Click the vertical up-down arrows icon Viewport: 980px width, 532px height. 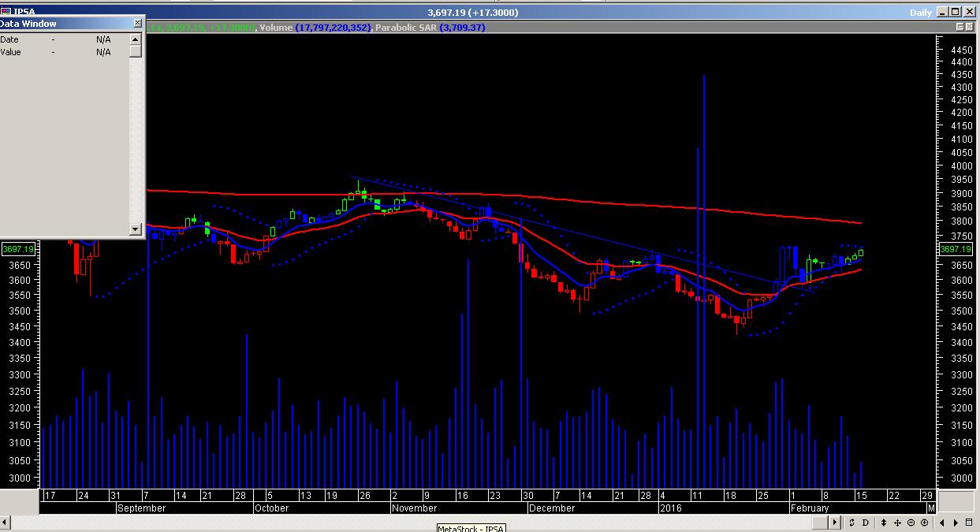[884, 523]
